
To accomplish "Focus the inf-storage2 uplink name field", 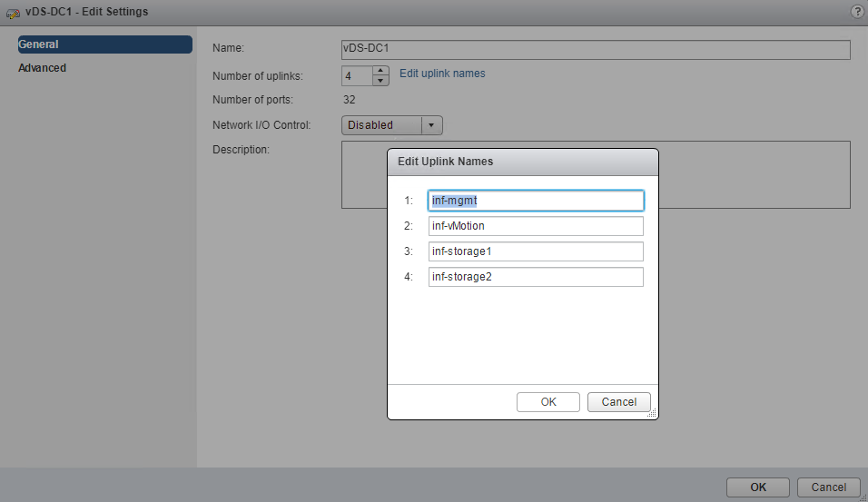I will click(536, 277).
